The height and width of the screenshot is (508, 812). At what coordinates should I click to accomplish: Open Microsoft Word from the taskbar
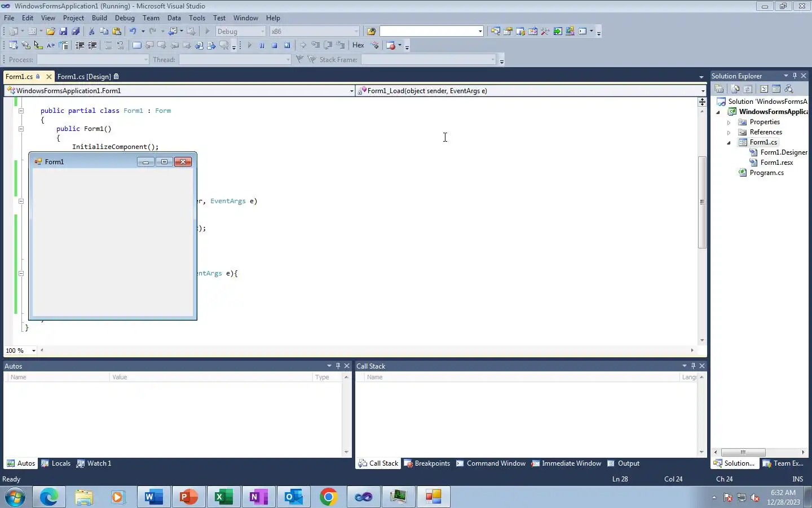154,497
